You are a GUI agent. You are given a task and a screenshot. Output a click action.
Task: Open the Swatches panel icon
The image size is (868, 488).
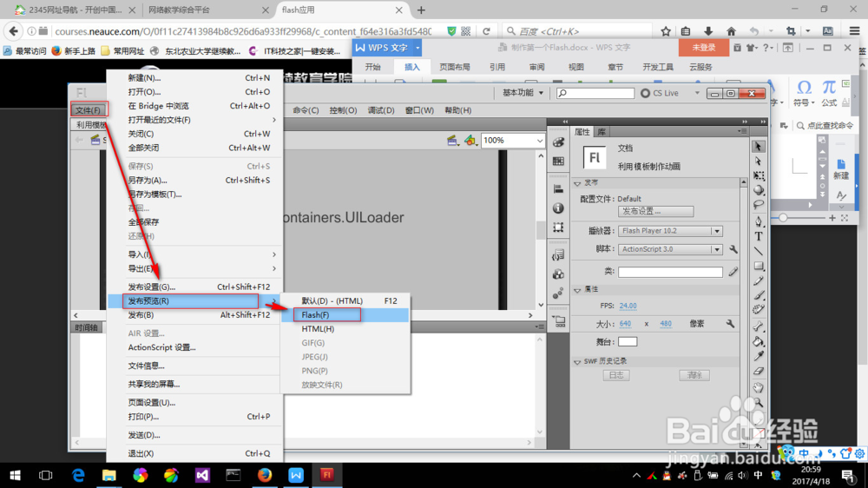[558, 162]
